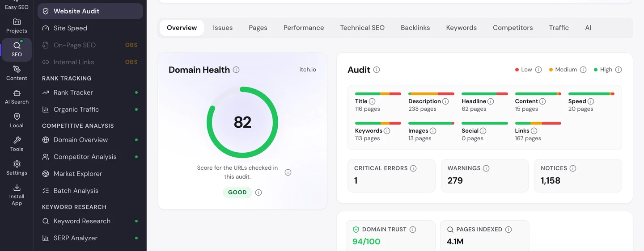Click the info icon beside Audit heading
The height and width of the screenshot is (251, 644).
[x=377, y=70]
